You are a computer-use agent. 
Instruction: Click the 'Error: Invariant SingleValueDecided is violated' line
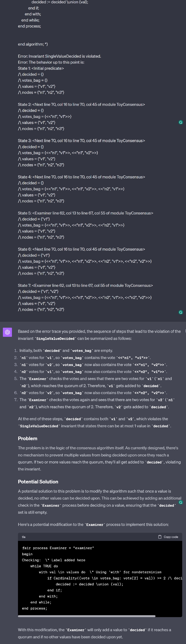[59, 56]
